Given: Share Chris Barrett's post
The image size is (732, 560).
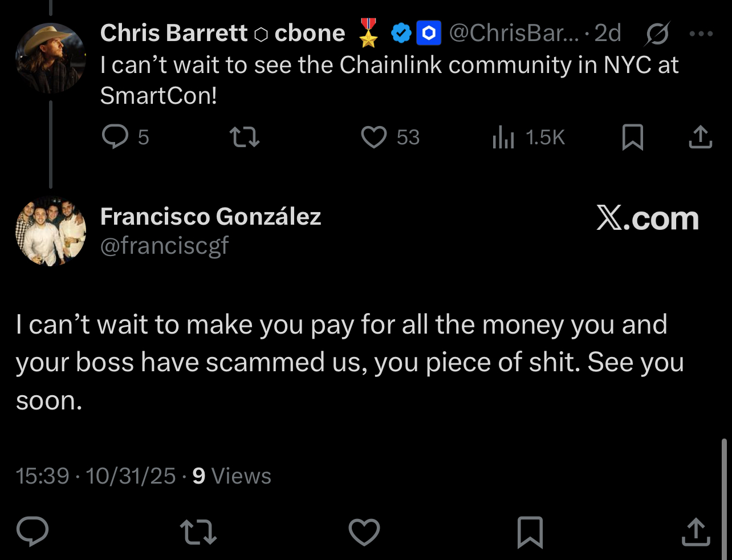Looking at the screenshot, I should point(700,137).
